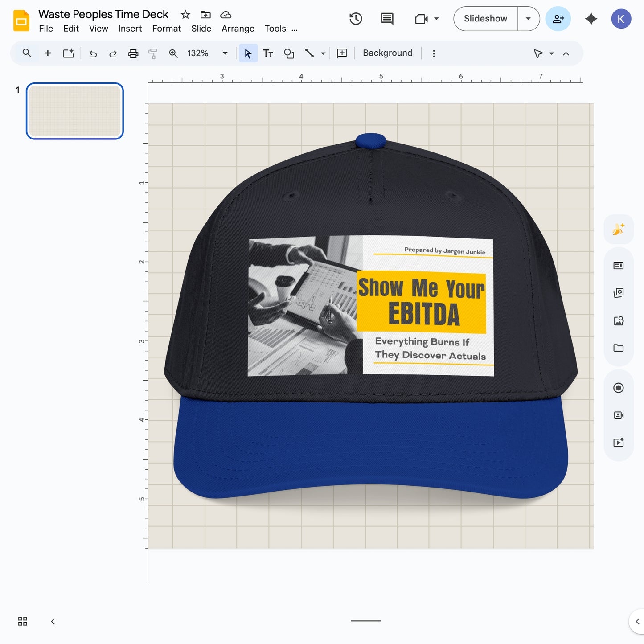644x644 pixels.
Task: Select the arrow cursor tool
Action: tap(248, 53)
